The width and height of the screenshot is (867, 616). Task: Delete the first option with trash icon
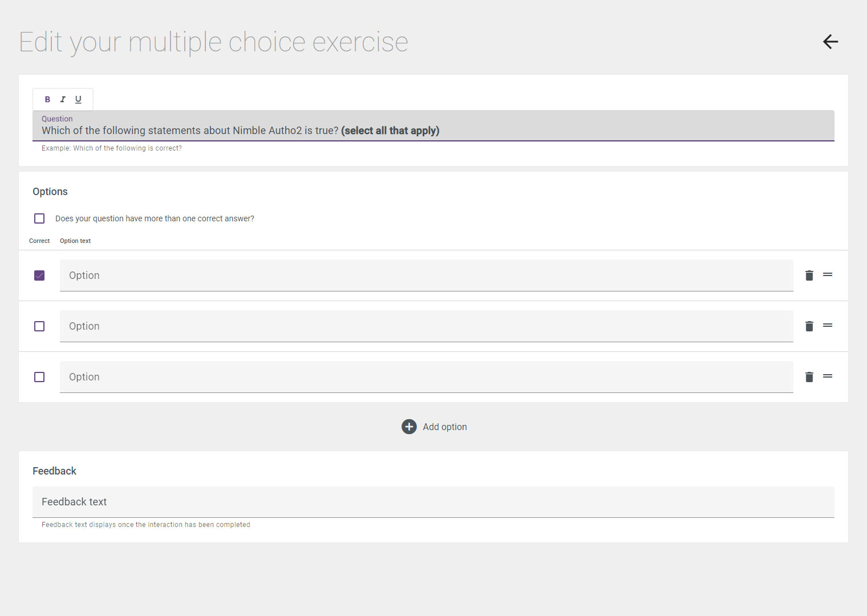[809, 275]
